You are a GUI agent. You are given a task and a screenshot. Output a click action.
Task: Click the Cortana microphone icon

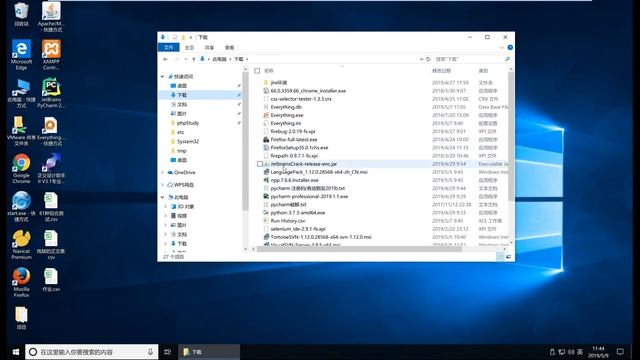coord(150,352)
